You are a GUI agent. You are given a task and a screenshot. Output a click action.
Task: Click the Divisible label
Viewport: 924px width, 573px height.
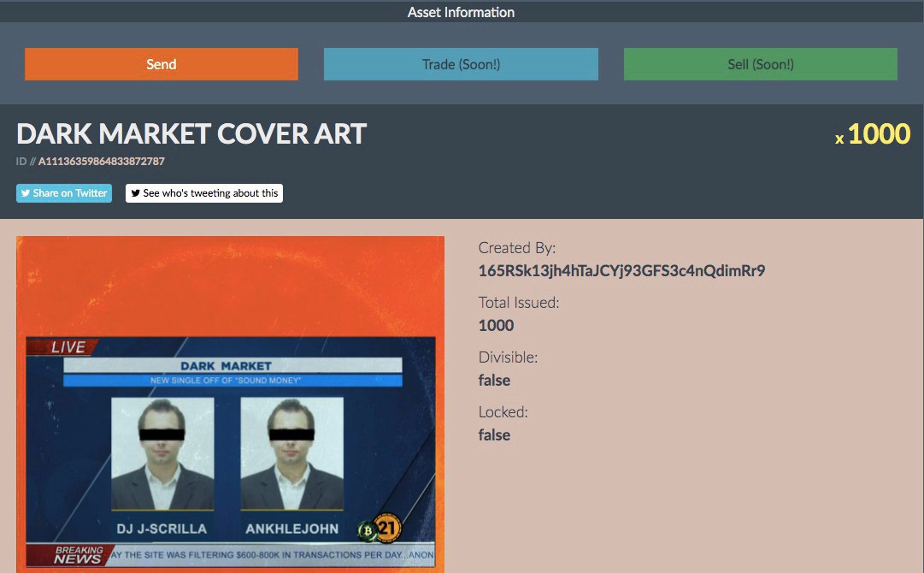(508, 357)
